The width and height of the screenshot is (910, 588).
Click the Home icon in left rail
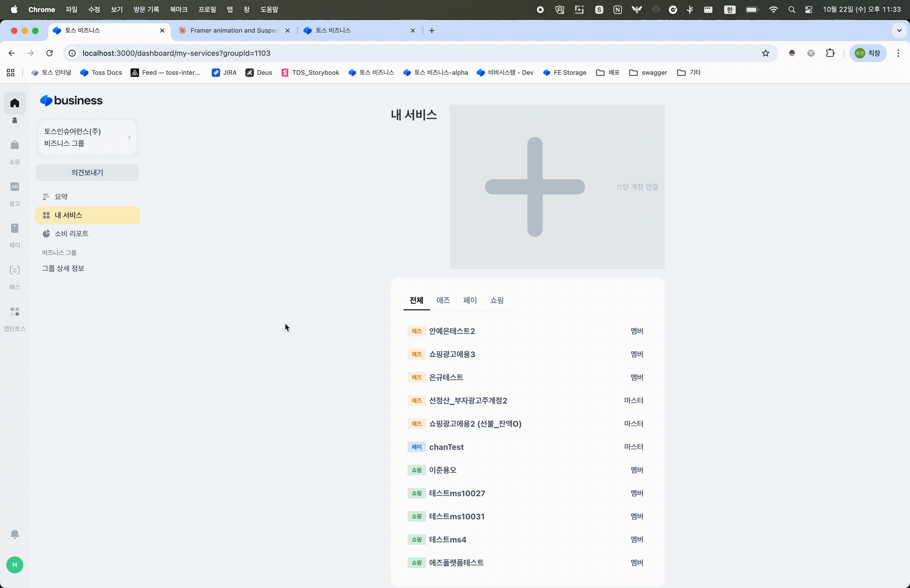tap(14, 103)
